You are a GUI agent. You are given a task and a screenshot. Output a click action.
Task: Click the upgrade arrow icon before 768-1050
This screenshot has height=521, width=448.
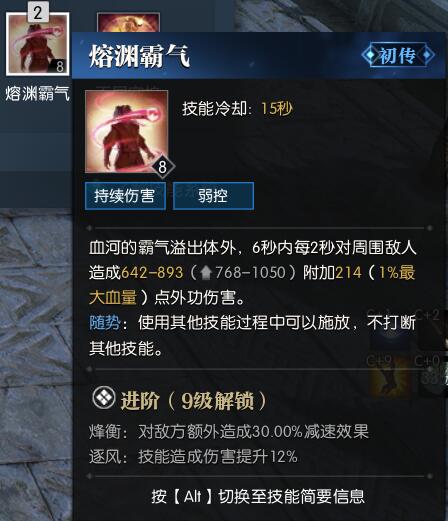pos(206,273)
